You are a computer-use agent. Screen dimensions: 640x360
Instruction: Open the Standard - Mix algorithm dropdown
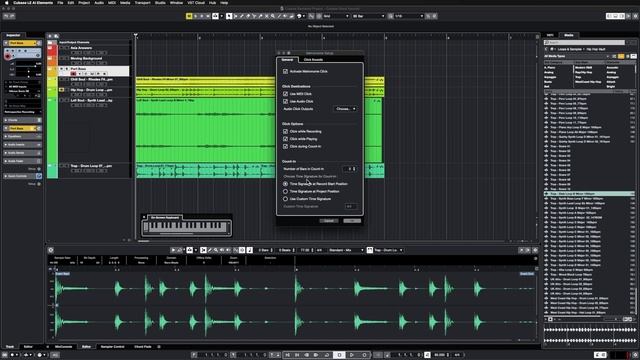pos(346,250)
